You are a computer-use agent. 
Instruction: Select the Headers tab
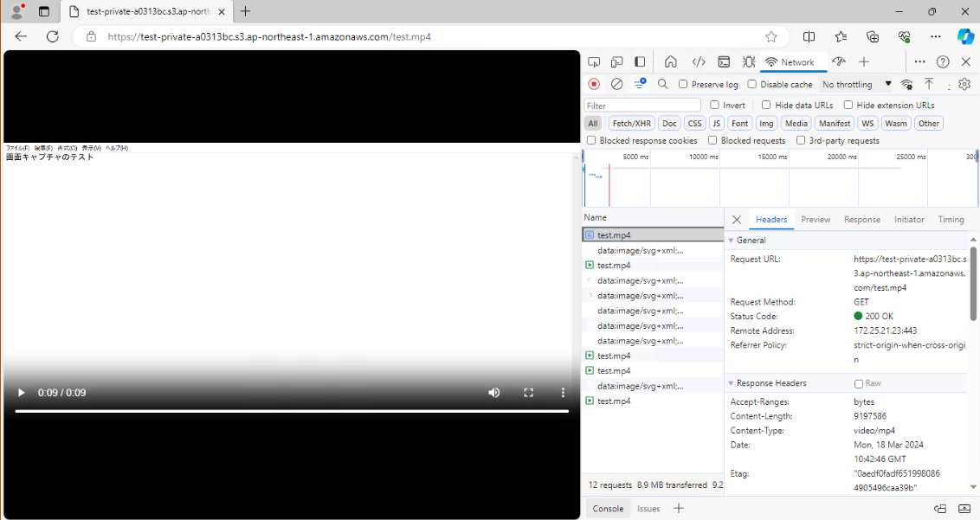pos(771,220)
